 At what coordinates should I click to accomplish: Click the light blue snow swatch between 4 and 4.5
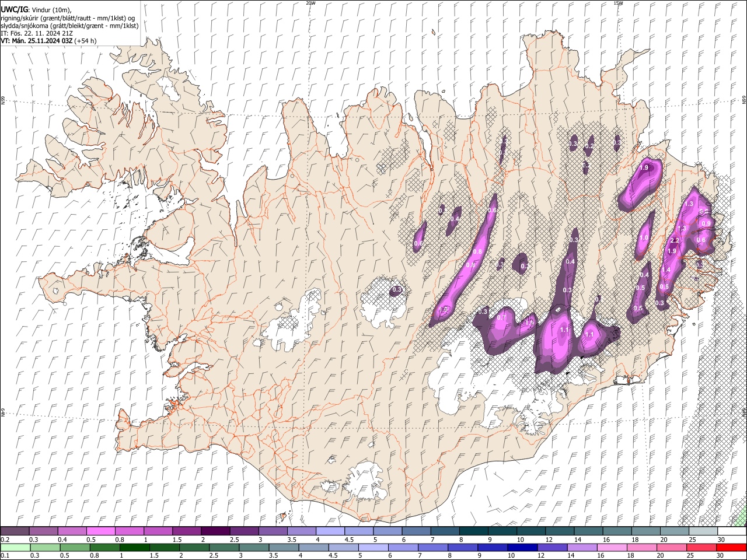coord(330,531)
